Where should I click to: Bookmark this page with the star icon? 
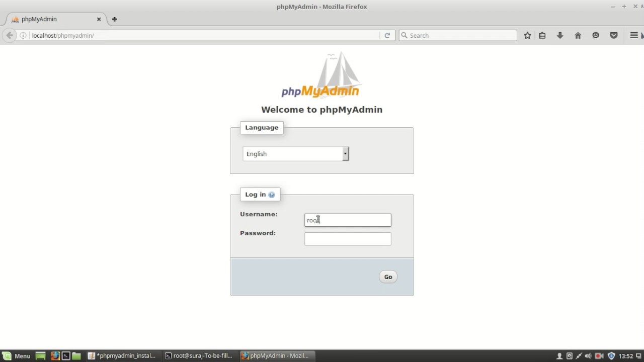(x=527, y=35)
